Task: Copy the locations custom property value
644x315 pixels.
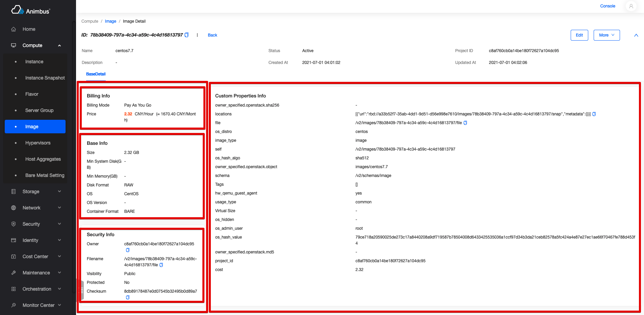Action: click(594, 114)
